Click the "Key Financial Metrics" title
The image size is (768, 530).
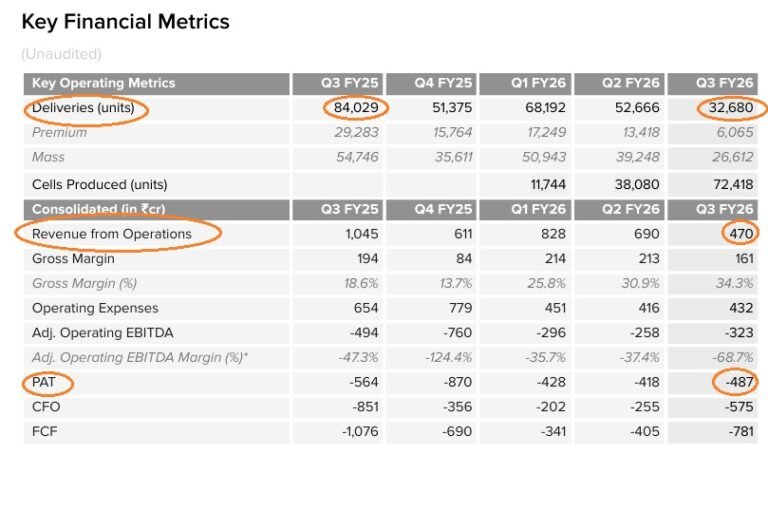pyautogui.click(x=125, y=21)
